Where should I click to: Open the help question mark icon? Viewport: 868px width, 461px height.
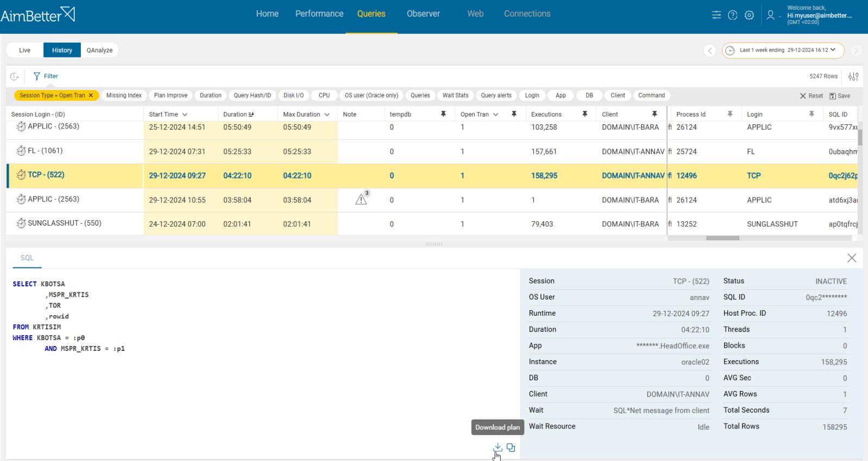click(x=732, y=15)
